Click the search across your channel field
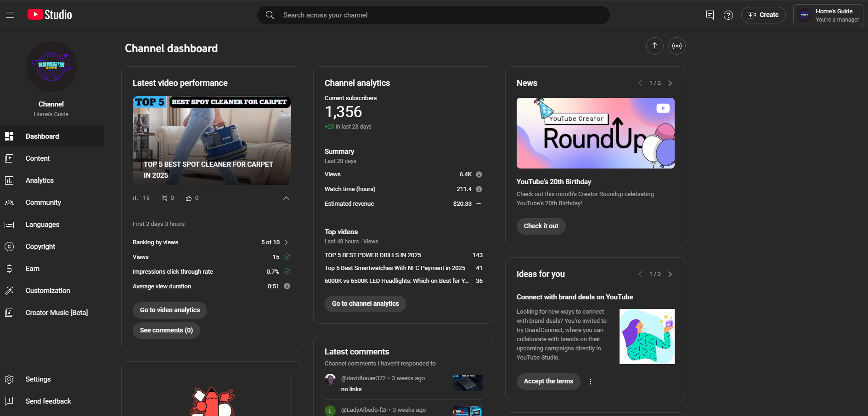868x416 pixels. pos(434,15)
